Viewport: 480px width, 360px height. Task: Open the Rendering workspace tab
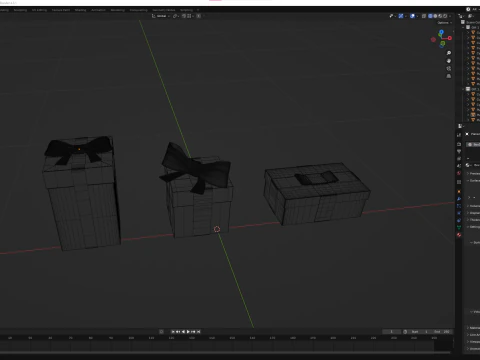(x=118, y=10)
